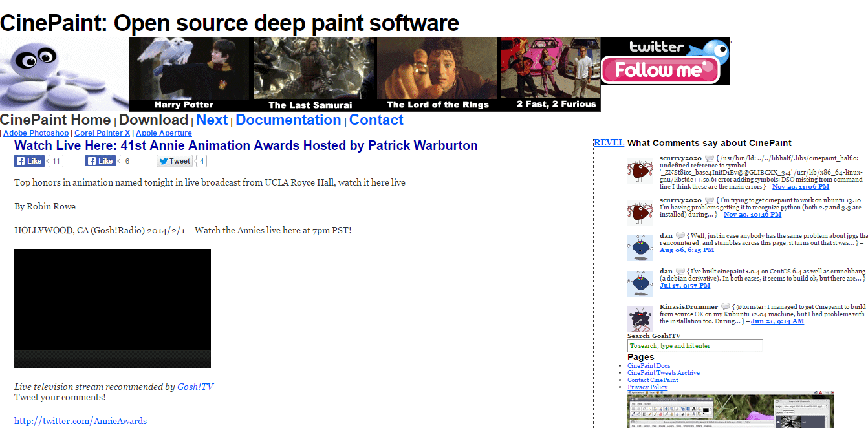Click dan's avatar on the Jul 17 comment

(640, 283)
